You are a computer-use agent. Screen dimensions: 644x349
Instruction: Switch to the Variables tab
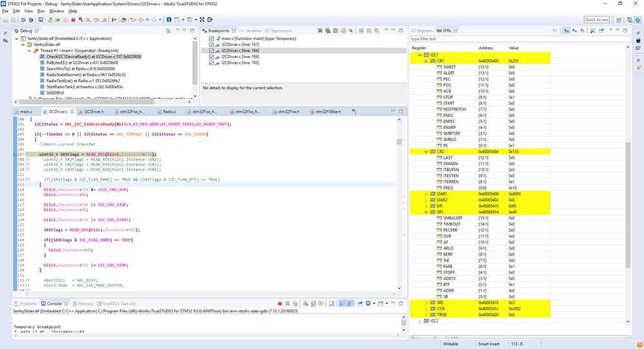pos(251,31)
